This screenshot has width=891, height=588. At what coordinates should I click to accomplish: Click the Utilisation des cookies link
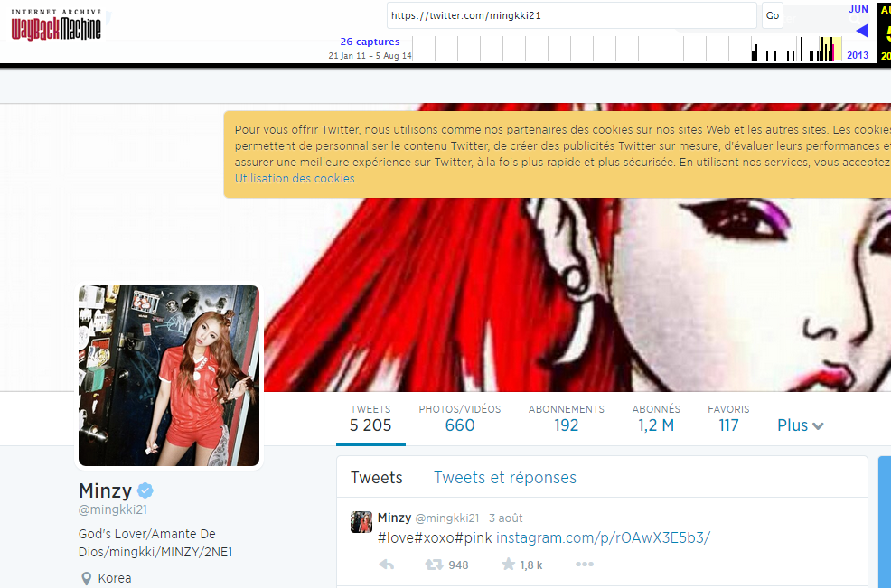(x=295, y=179)
